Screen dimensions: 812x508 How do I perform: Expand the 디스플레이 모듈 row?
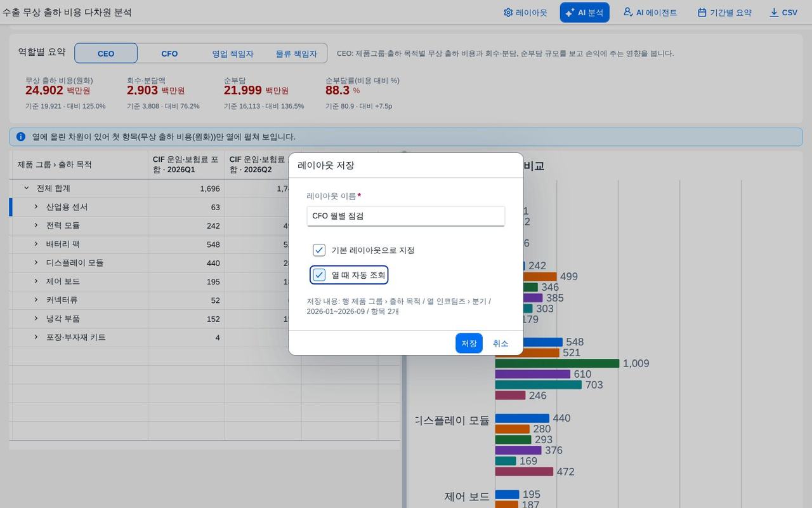tap(36, 262)
